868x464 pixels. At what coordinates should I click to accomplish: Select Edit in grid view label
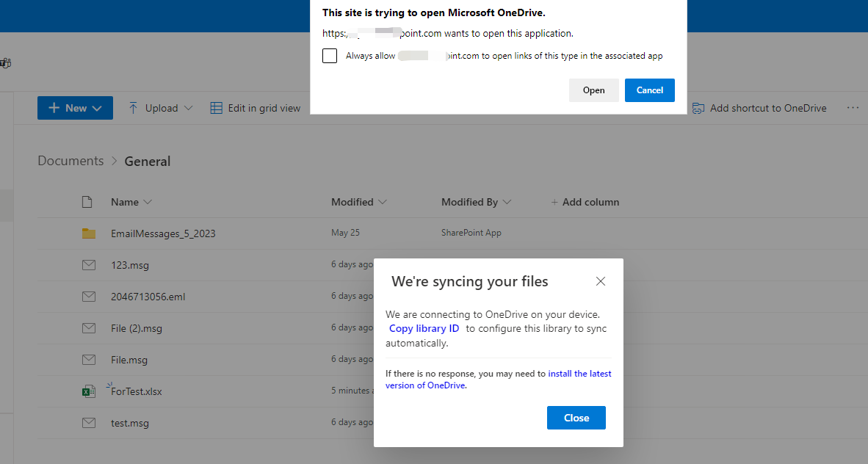point(264,108)
